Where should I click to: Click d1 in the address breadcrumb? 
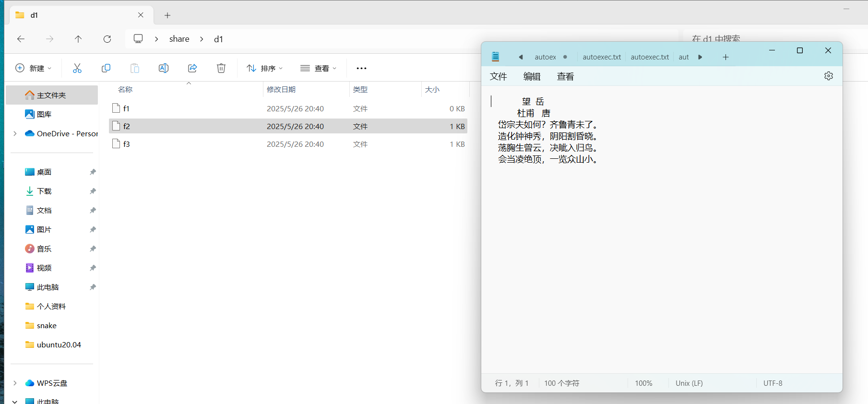(x=218, y=39)
